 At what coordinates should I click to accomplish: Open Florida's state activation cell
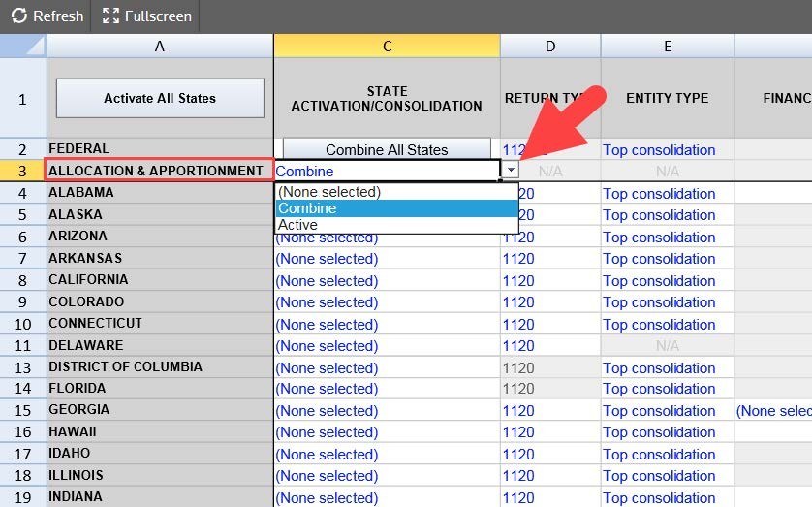387,389
